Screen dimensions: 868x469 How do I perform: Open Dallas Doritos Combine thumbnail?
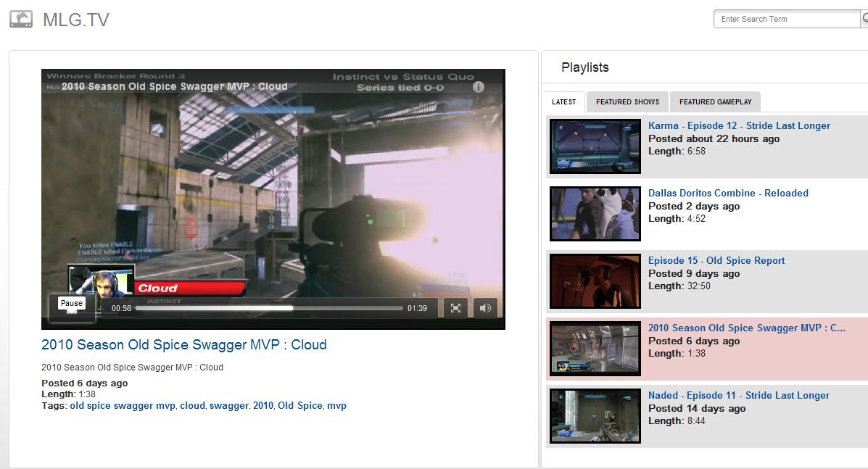coord(595,214)
